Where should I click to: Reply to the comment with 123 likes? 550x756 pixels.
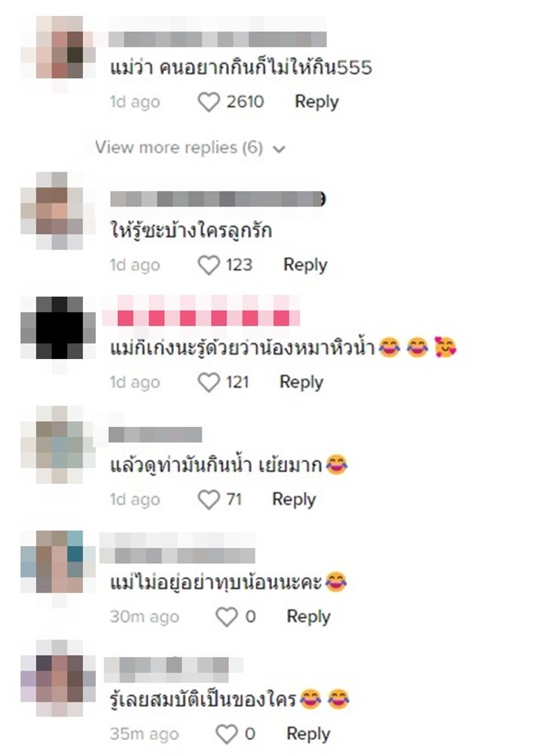pos(305,265)
